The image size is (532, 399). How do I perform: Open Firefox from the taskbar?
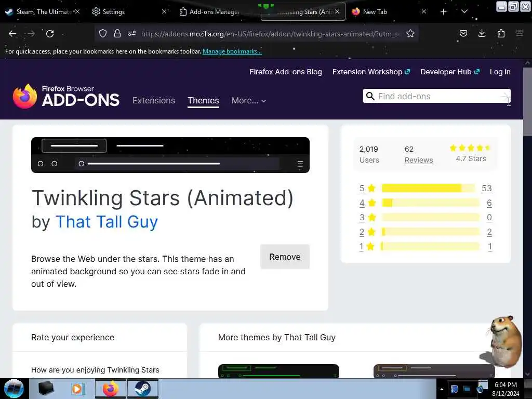[111, 389]
